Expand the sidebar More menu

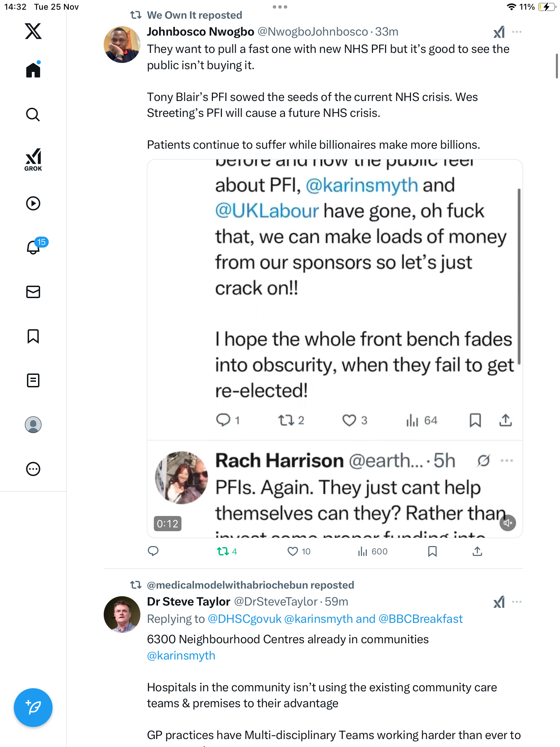coord(33,469)
